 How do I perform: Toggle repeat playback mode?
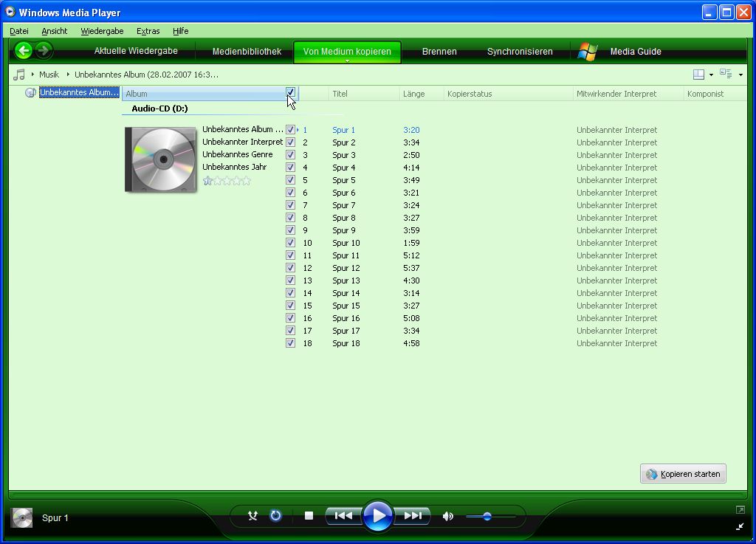tap(275, 516)
